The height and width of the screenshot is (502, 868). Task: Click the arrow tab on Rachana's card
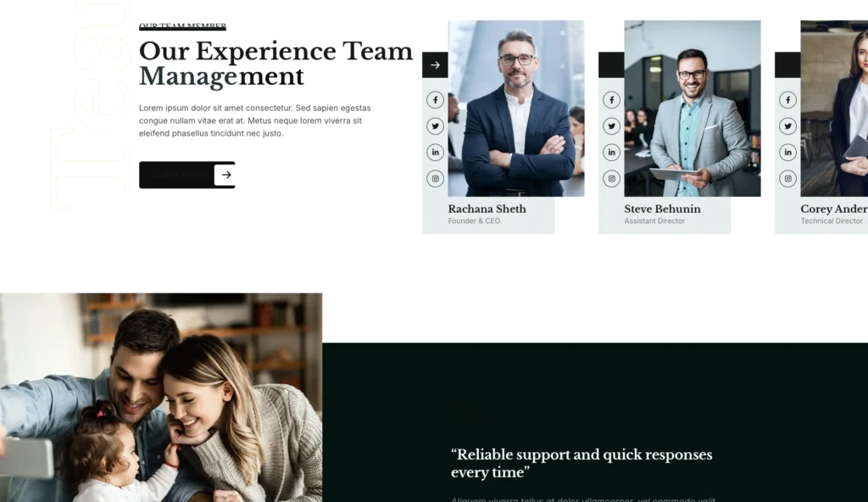coord(435,64)
